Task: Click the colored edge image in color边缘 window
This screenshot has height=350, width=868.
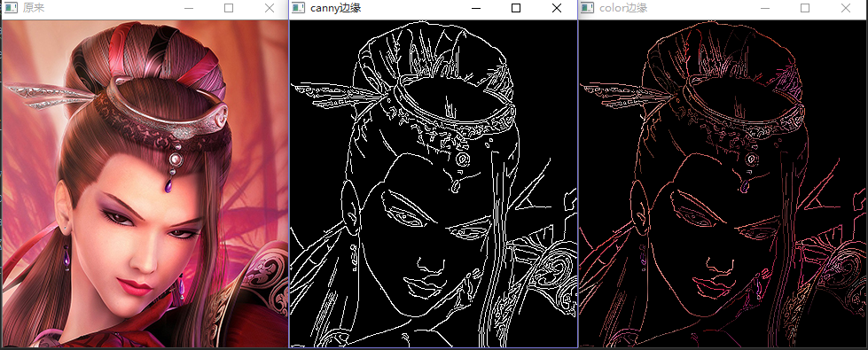Action: coord(723,183)
